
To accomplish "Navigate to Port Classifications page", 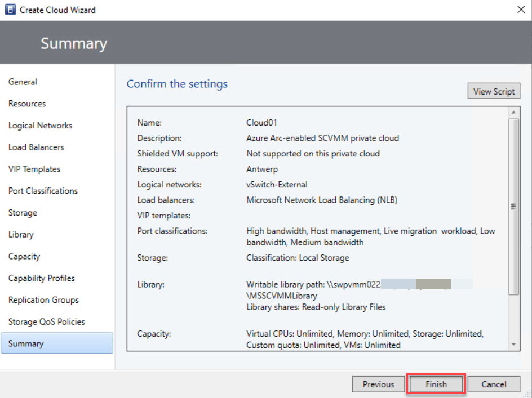I will [43, 191].
